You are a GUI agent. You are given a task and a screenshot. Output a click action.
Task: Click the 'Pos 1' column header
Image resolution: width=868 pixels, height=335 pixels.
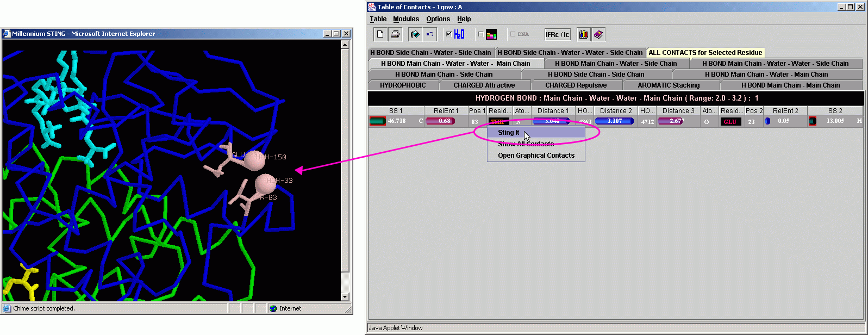477,111
